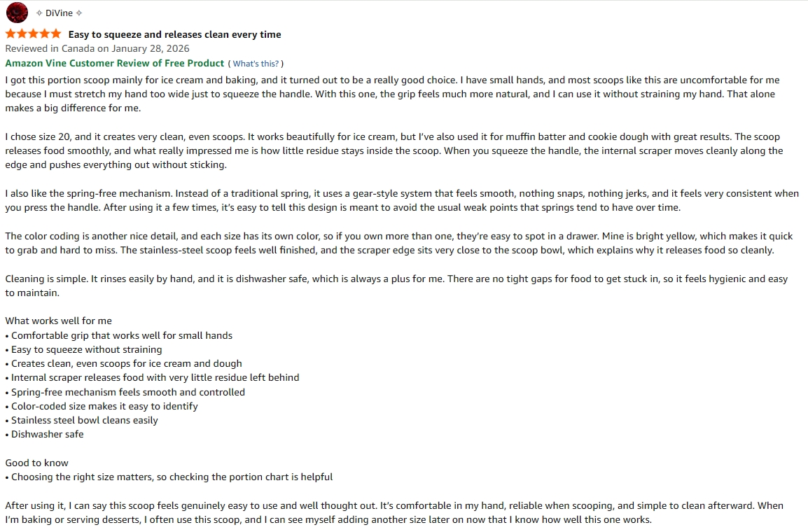Click the first orange rating star
Image resolution: width=808 pixels, height=532 pixels.
(11, 34)
